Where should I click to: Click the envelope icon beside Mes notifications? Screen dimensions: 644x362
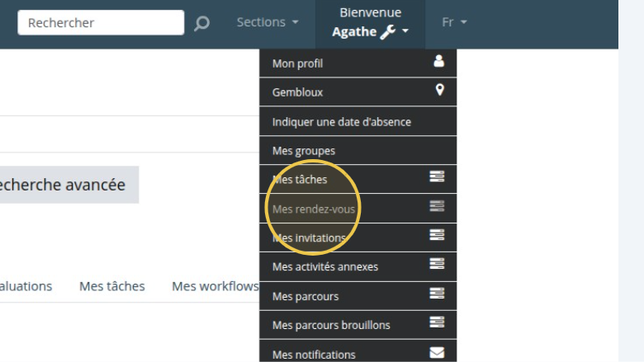(437, 353)
